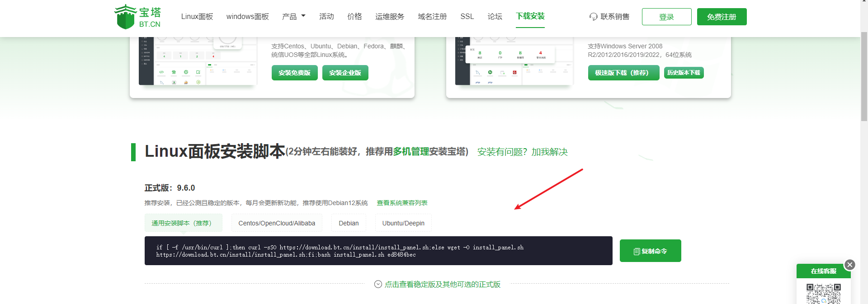Click the scrollbar up arrow
Image resolution: width=868 pixels, height=304 pixels.
[x=864, y=2]
